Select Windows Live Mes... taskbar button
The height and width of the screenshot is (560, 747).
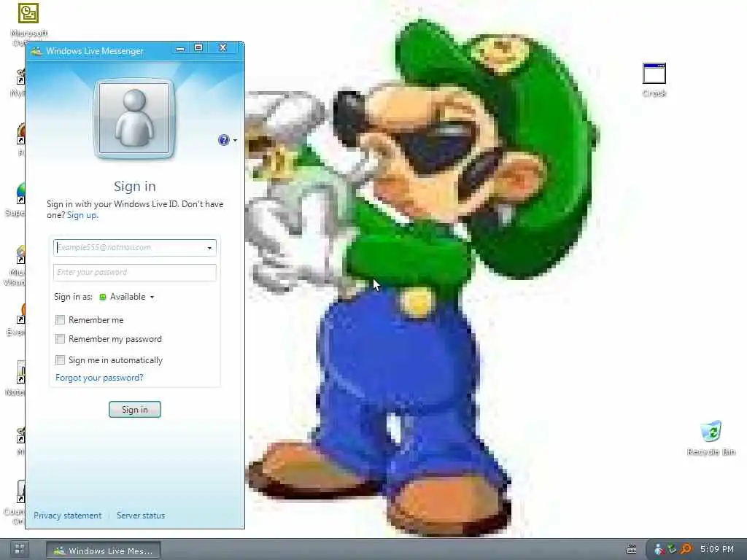[104, 551]
